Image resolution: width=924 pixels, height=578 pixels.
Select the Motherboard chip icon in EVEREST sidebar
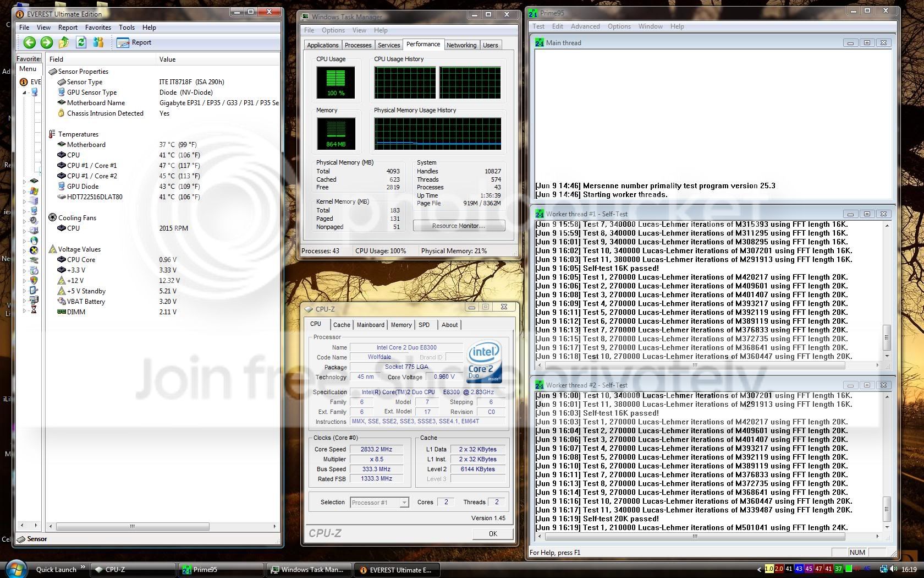click(34, 181)
